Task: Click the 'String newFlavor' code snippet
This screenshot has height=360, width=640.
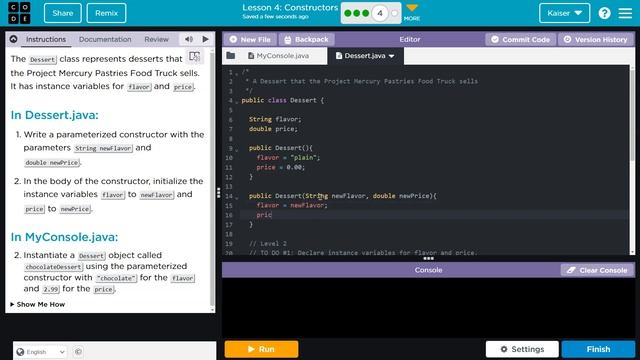Action: [104, 148]
